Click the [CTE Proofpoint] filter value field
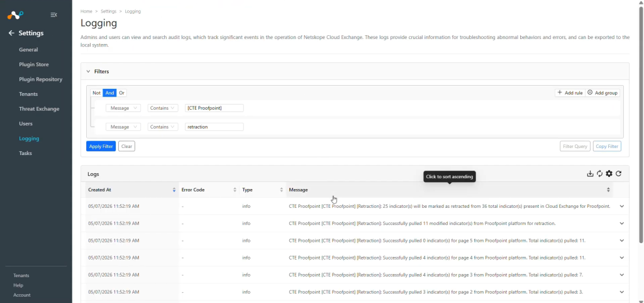The image size is (644, 303). pyautogui.click(x=214, y=108)
